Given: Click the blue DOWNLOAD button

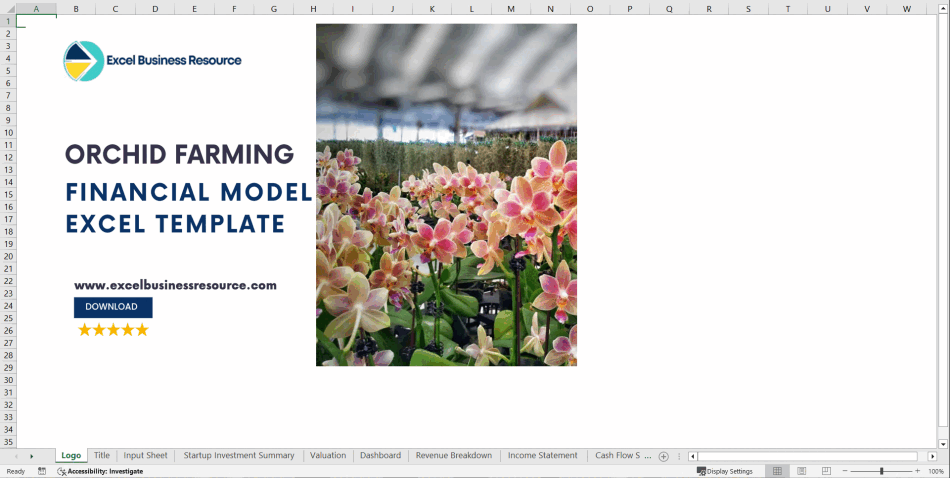Looking at the screenshot, I should (x=112, y=307).
